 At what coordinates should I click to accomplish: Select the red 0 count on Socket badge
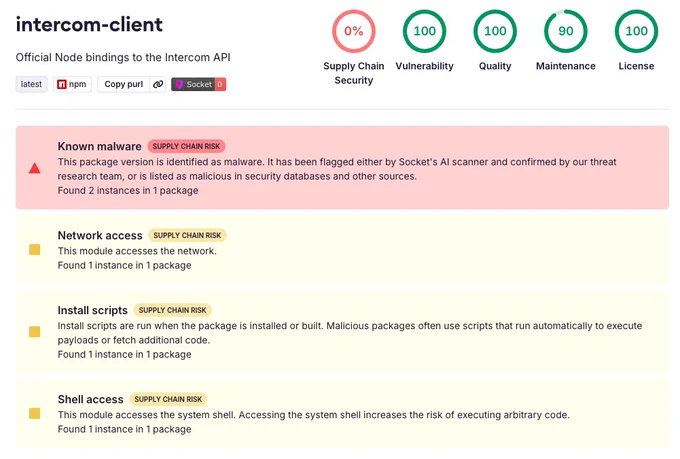[220, 84]
